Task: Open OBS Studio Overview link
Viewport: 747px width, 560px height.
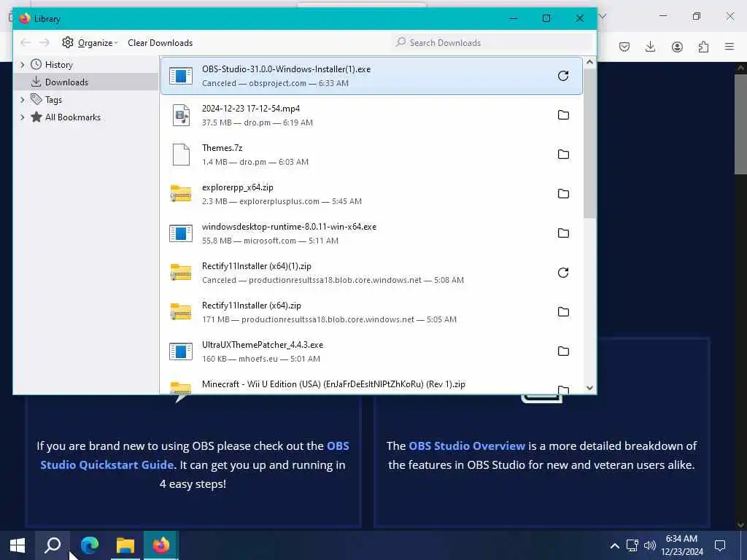Action: pyautogui.click(x=467, y=446)
